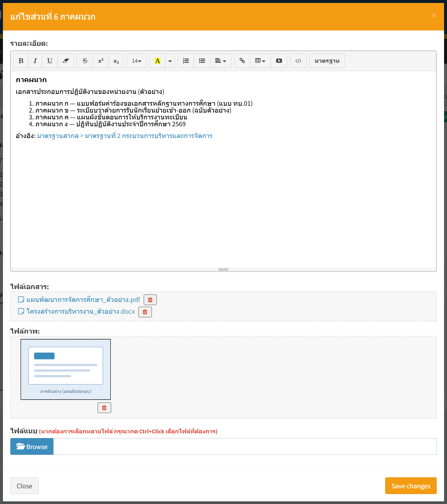This screenshot has width=447, height=504.
Task: Insert a bulleted list
Action: point(202,61)
